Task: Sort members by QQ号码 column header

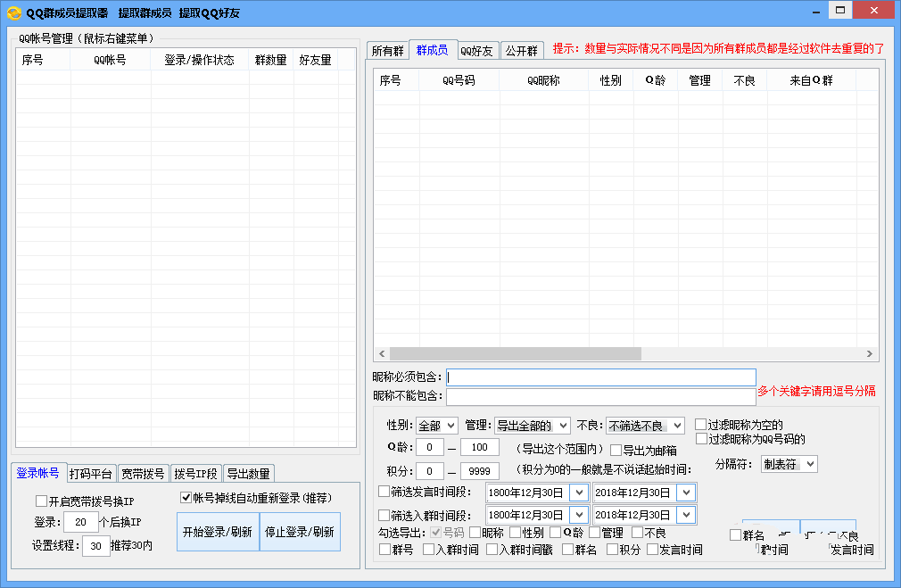Action: point(459,80)
